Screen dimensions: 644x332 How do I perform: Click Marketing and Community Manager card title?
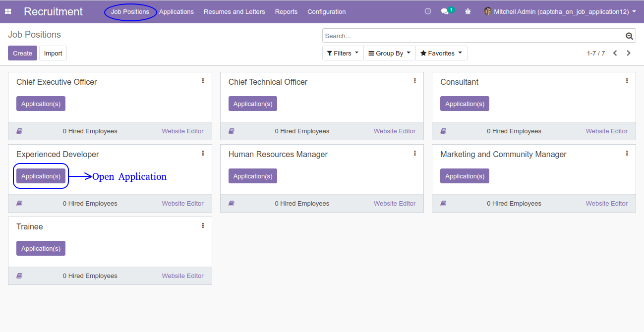pyautogui.click(x=503, y=155)
